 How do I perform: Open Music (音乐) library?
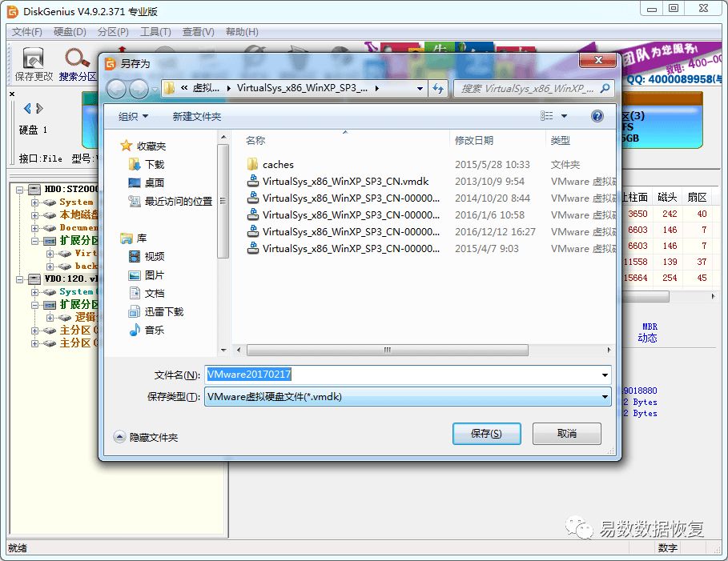(146, 331)
